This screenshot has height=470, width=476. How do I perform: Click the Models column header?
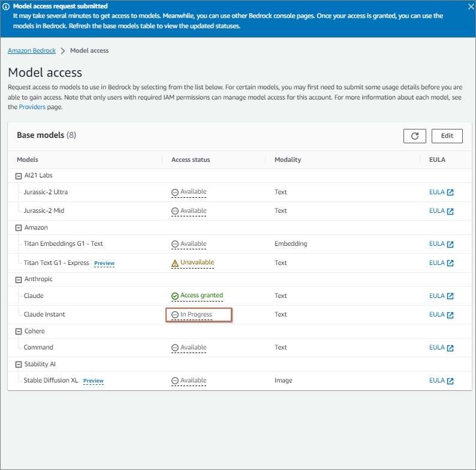28,159
